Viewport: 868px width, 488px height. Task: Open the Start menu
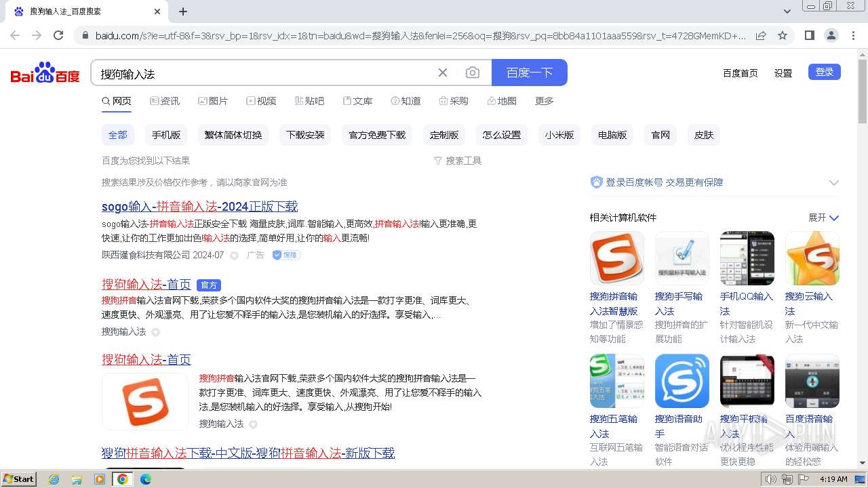point(19,479)
